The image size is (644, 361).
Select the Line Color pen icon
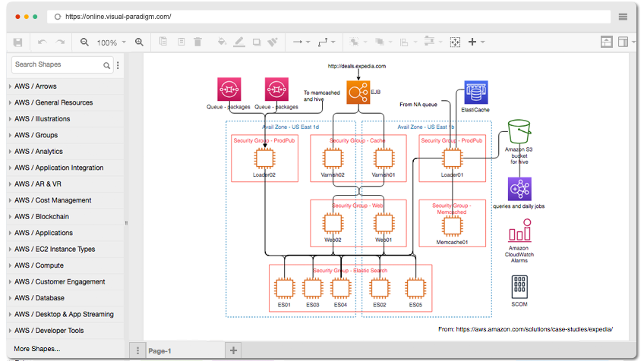point(239,42)
